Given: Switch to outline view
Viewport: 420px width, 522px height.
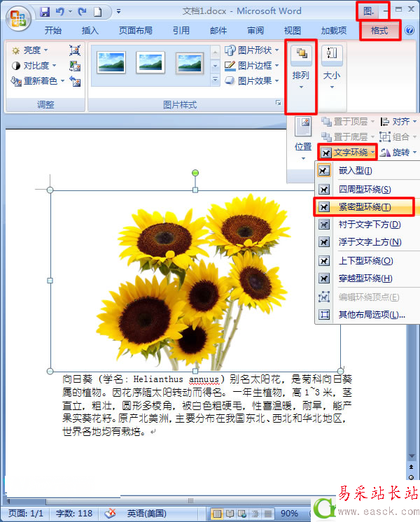Looking at the screenshot, I should tap(255, 514).
